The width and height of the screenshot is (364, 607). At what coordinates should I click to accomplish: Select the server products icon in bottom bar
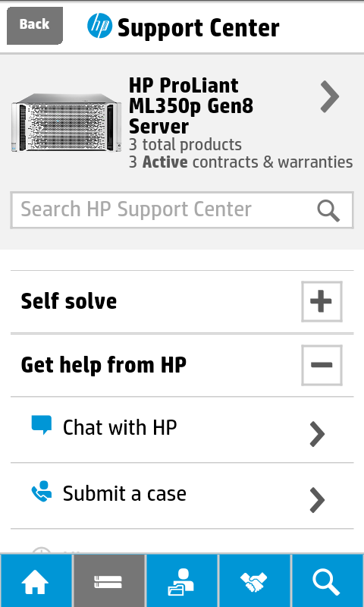pos(108,580)
